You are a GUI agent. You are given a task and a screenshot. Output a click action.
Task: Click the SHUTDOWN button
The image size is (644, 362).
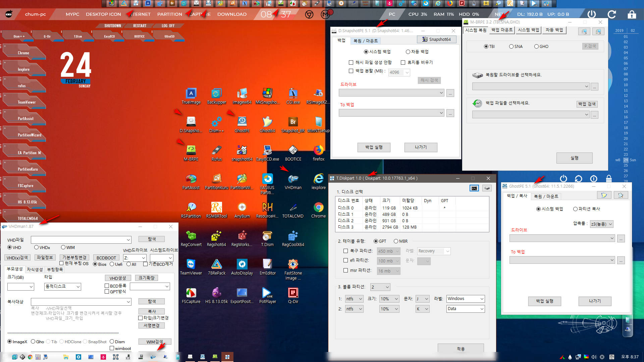pos(112,25)
